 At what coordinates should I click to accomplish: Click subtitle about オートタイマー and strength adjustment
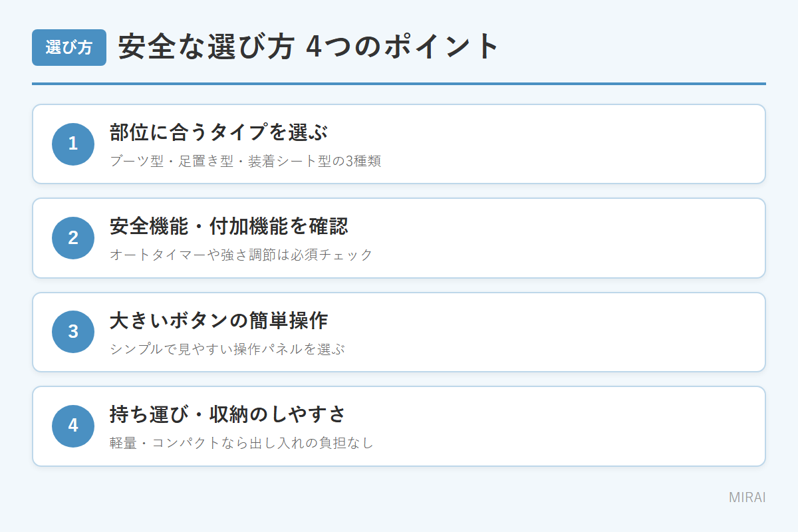click(241, 255)
